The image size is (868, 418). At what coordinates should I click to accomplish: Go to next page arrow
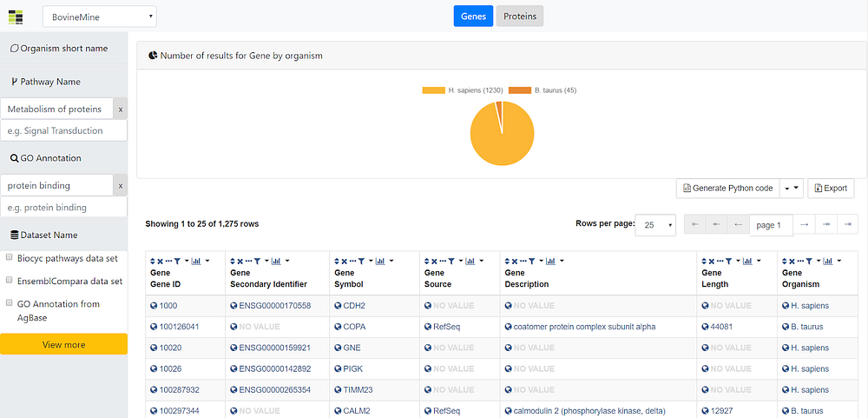805,224
